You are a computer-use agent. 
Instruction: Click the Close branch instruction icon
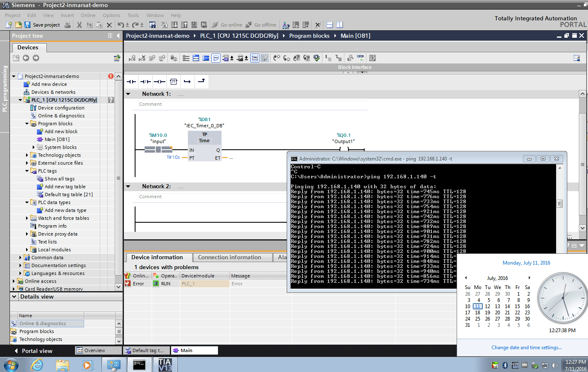[x=201, y=82]
